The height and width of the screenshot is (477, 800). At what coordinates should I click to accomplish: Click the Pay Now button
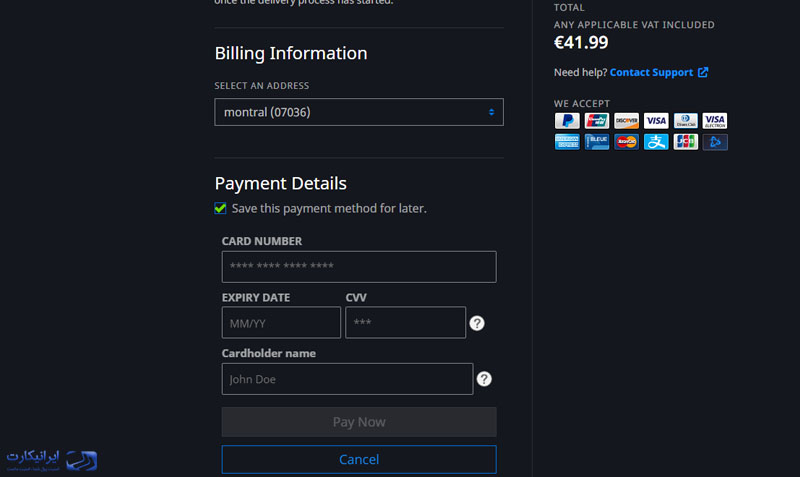[359, 422]
